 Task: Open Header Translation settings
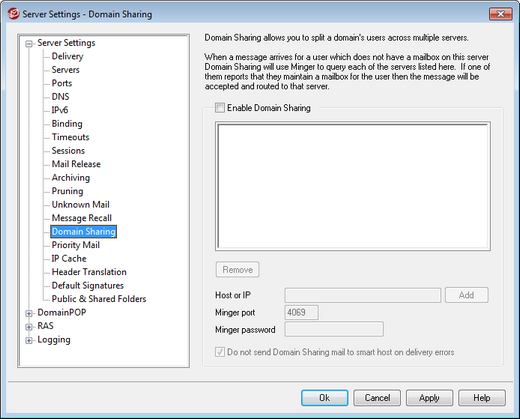[89, 272]
